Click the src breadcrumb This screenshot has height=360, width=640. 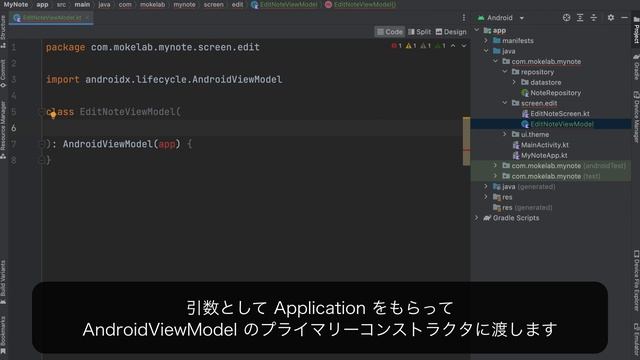61,4
